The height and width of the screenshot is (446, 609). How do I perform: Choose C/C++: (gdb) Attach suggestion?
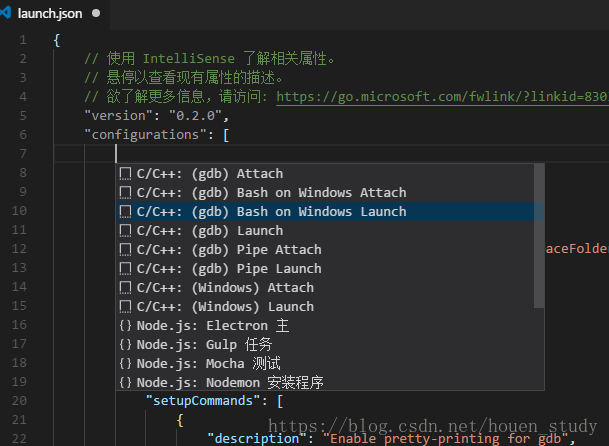point(325,173)
